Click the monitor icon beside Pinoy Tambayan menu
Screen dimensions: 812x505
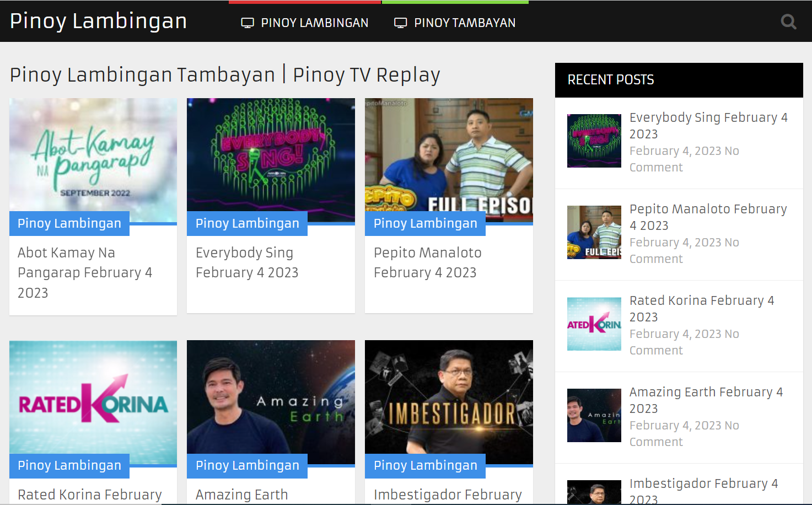tap(401, 23)
